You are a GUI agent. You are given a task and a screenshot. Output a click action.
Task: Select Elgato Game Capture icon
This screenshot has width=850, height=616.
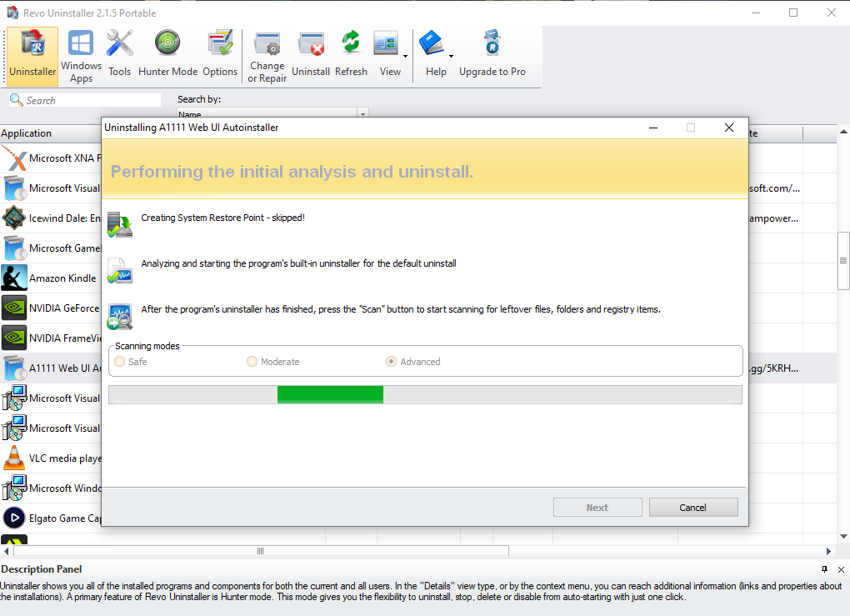[14, 518]
